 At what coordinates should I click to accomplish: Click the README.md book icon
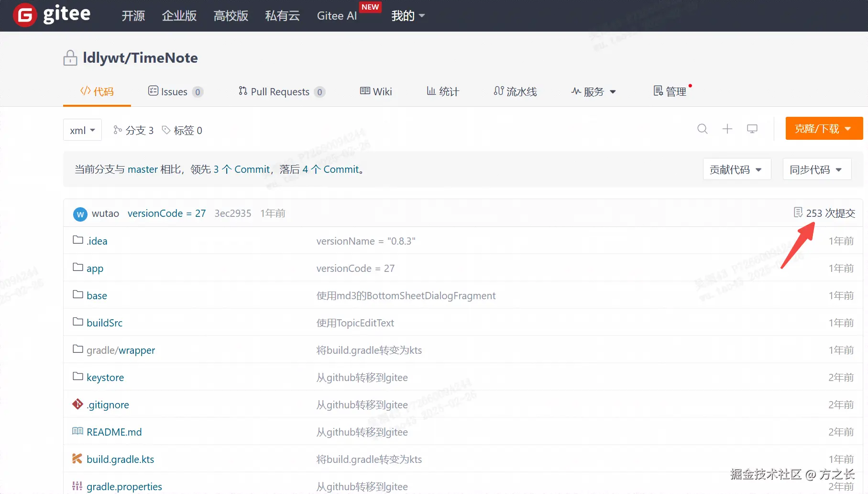click(77, 431)
